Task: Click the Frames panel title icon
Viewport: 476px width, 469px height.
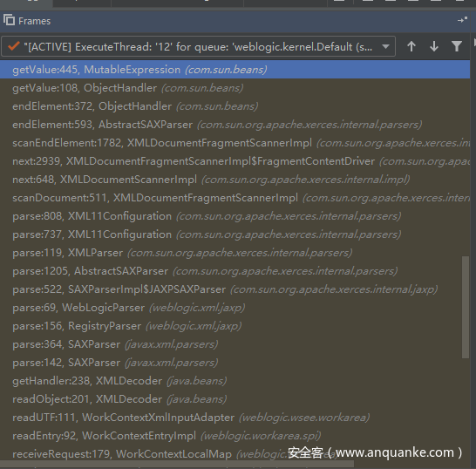Action: pos(9,20)
